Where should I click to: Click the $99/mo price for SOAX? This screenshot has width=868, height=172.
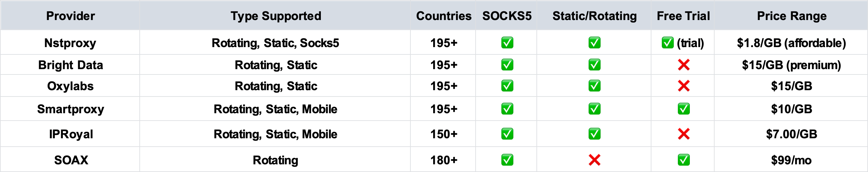pyautogui.click(x=791, y=160)
